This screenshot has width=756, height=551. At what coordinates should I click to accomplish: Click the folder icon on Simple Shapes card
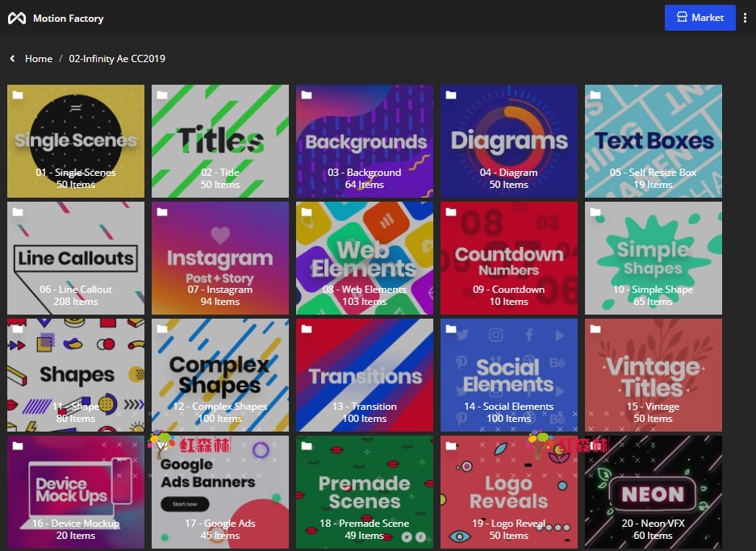click(x=595, y=212)
